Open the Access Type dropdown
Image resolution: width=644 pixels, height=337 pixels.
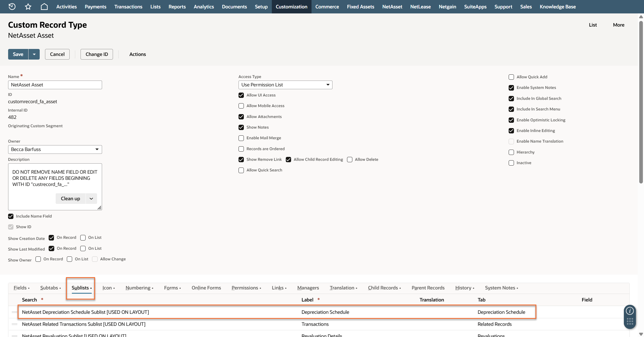click(285, 85)
